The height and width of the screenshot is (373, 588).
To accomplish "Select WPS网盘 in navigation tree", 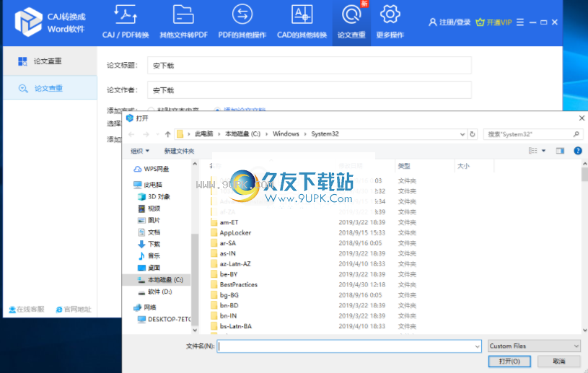I will click(x=152, y=169).
